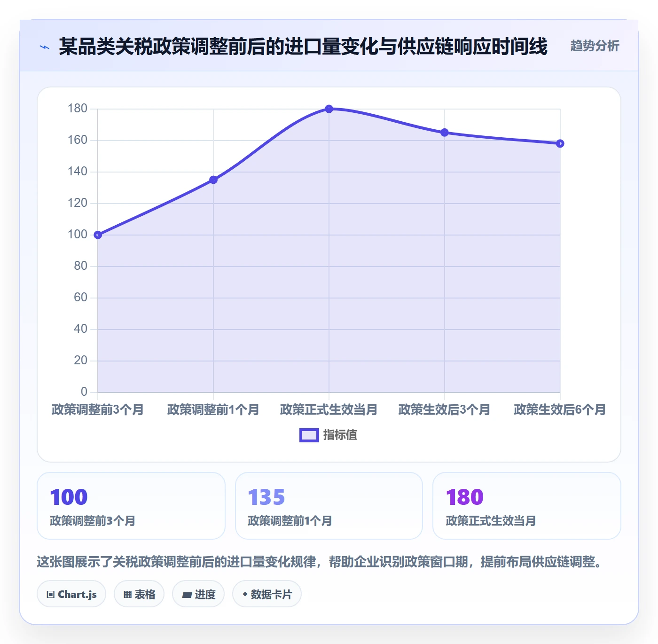658x644 pixels.
Task: Select the 政策调整前3个月 data point on the line
Action: [98, 235]
